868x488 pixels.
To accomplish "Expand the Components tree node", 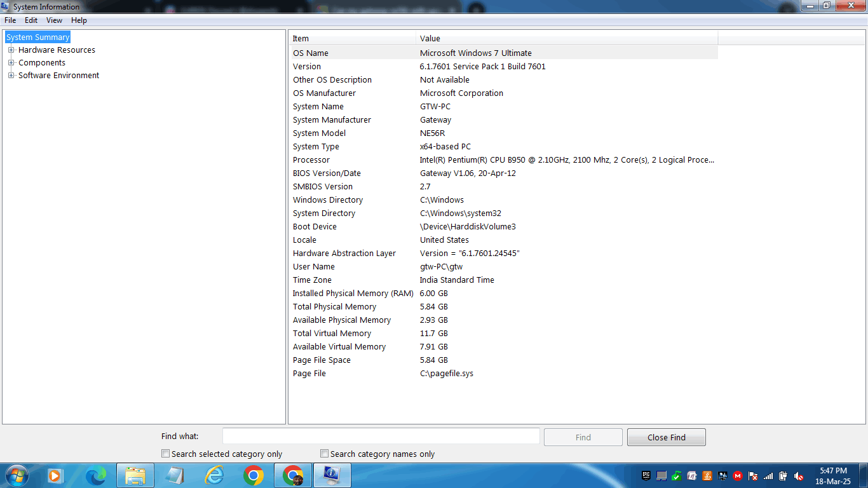I will (x=11, y=63).
